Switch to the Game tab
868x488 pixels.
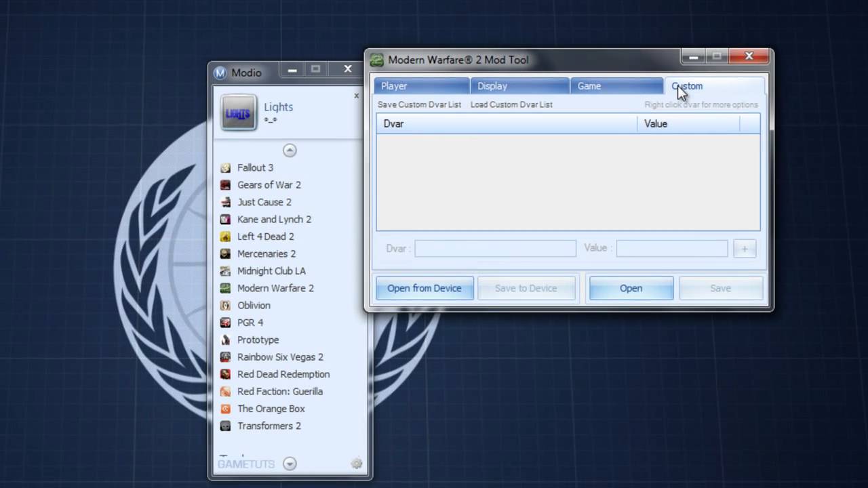click(x=616, y=86)
